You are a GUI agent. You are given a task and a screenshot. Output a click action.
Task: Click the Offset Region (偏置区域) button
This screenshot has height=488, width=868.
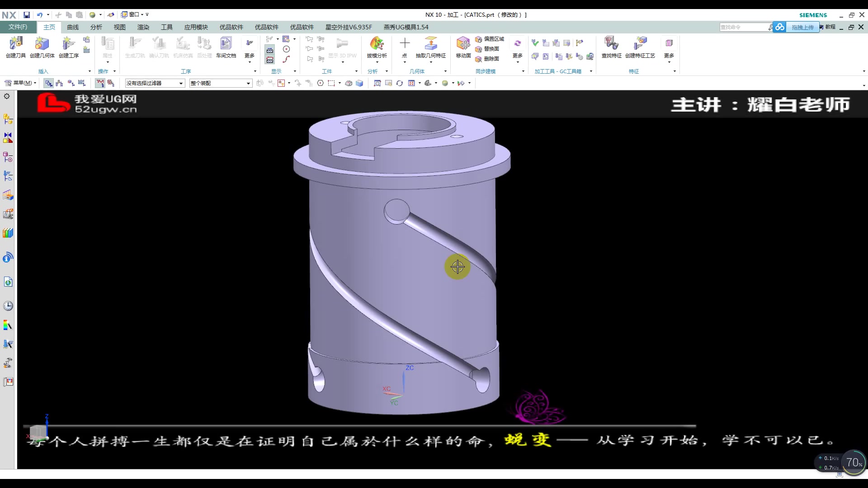pyautogui.click(x=490, y=39)
